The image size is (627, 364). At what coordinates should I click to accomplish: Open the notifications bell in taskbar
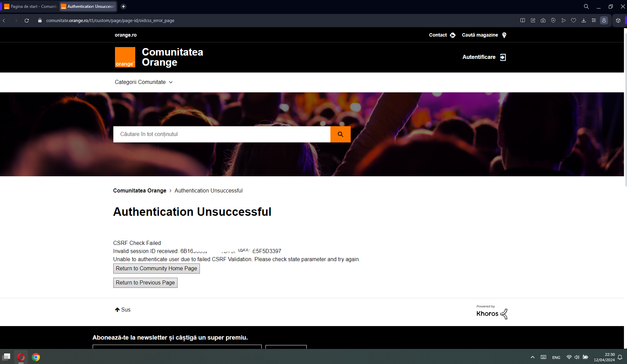[620, 357]
